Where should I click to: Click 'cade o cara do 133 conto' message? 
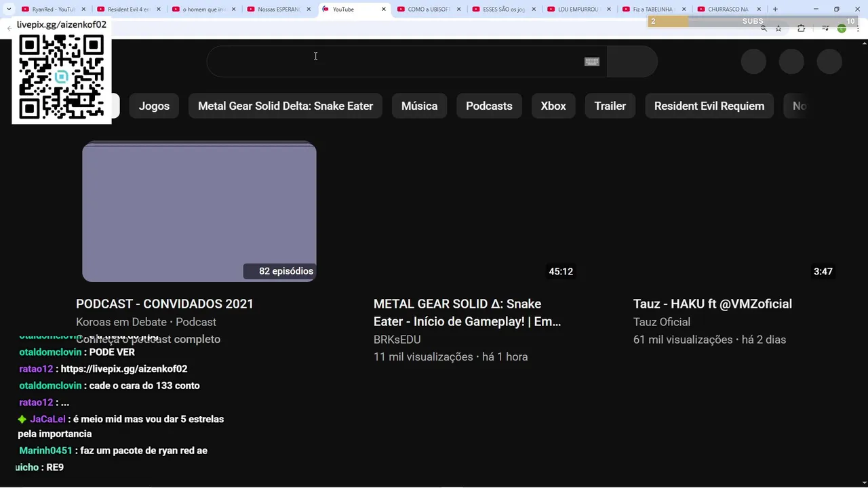[x=144, y=386]
